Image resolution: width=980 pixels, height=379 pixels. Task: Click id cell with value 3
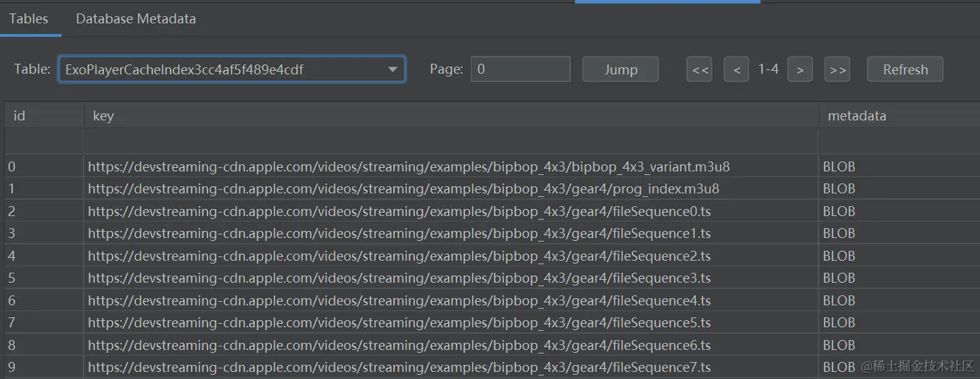pyautogui.click(x=44, y=233)
